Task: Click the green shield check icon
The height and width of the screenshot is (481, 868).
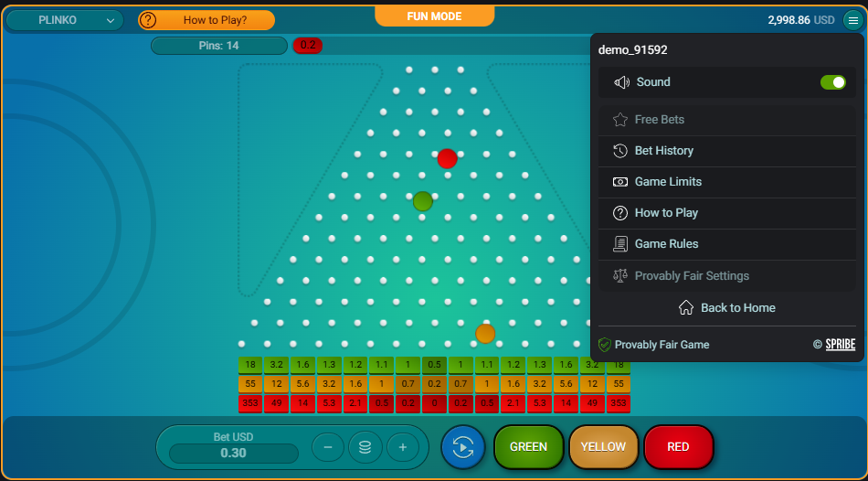Action: click(605, 345)
